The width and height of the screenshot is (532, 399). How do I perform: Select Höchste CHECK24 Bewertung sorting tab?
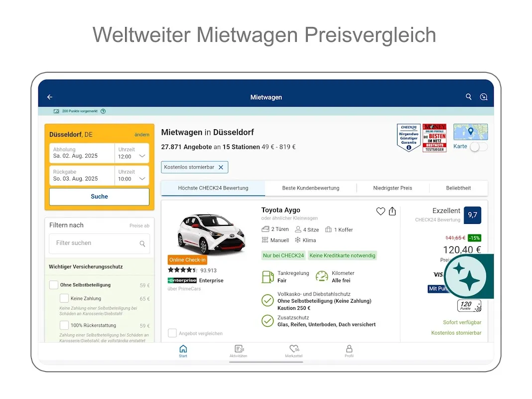(213, 188)
